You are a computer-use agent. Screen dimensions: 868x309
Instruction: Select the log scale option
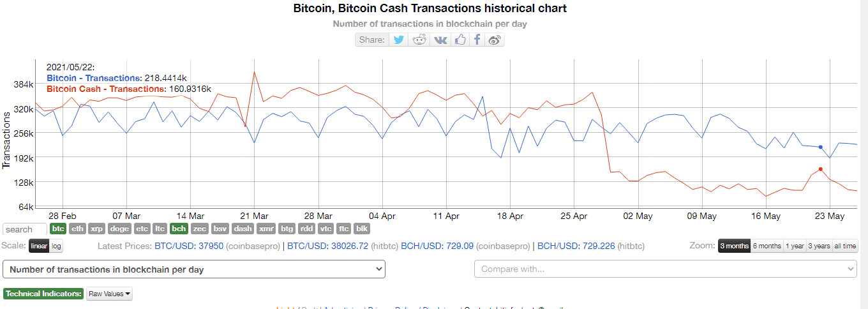coord(56,246)
